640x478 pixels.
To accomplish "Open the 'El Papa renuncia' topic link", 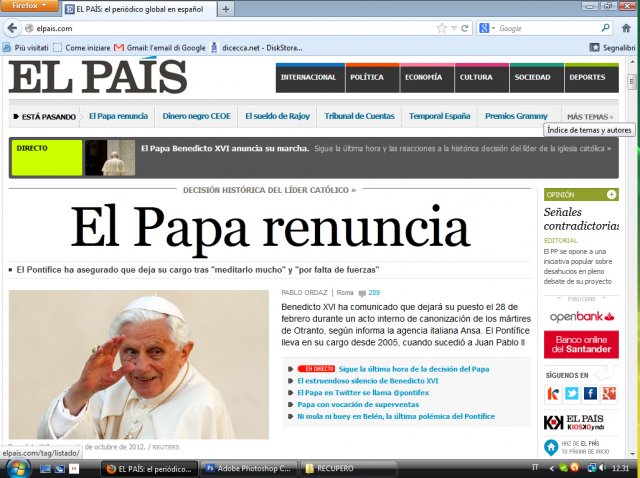I will tap(118, 116).
